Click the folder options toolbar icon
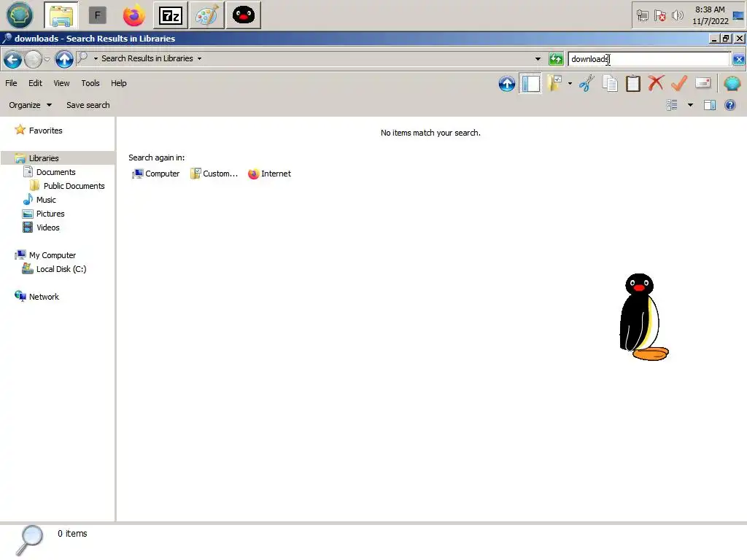 point(554,84)
